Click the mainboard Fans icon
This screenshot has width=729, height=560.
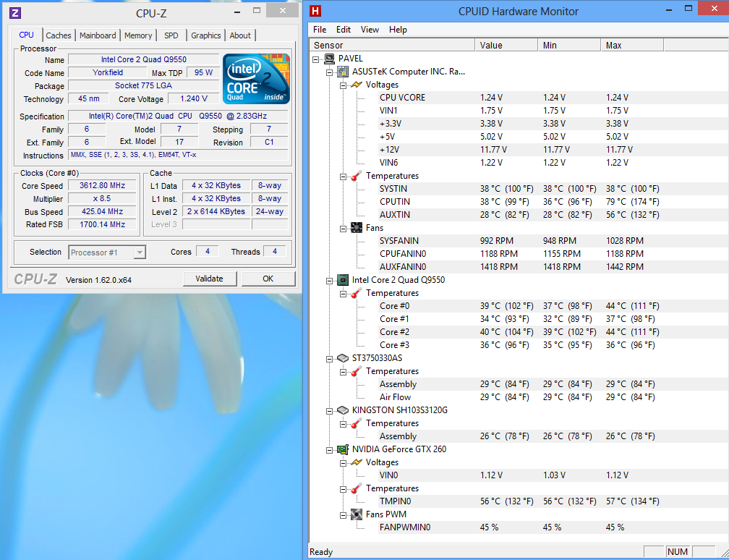pos(356,228)
